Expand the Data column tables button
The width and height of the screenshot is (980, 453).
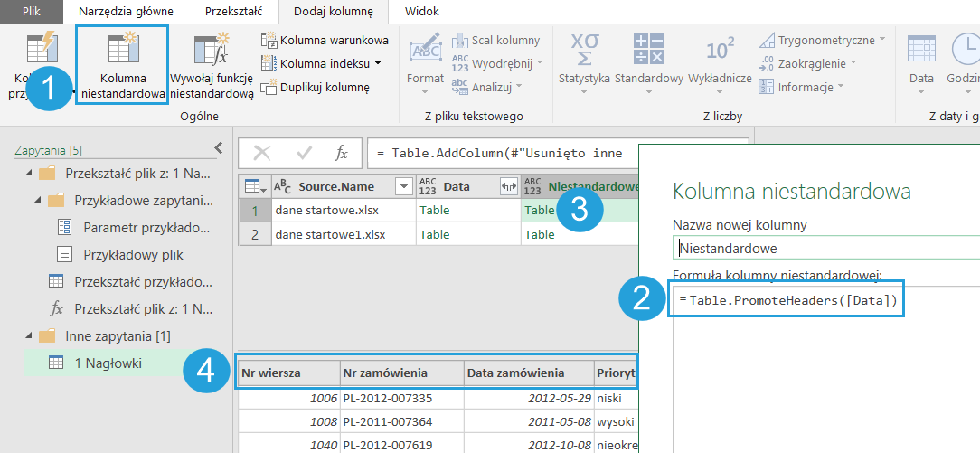pos(508,186)
